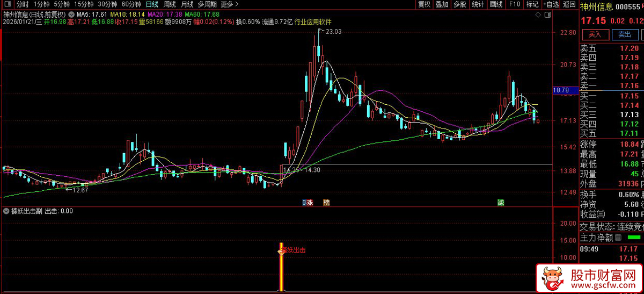This screenshot has height=294, width=644.
Task: Expand the 更多 periods menu
Action: 229,4
